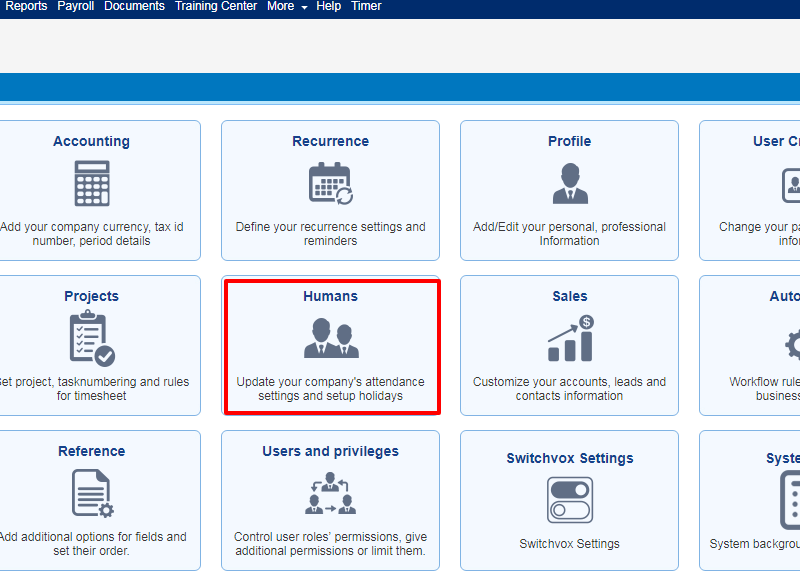
Task: Click 'Define your recurrence settings and reminders' text
Action: pyautogui.click(x=331, y=234)
